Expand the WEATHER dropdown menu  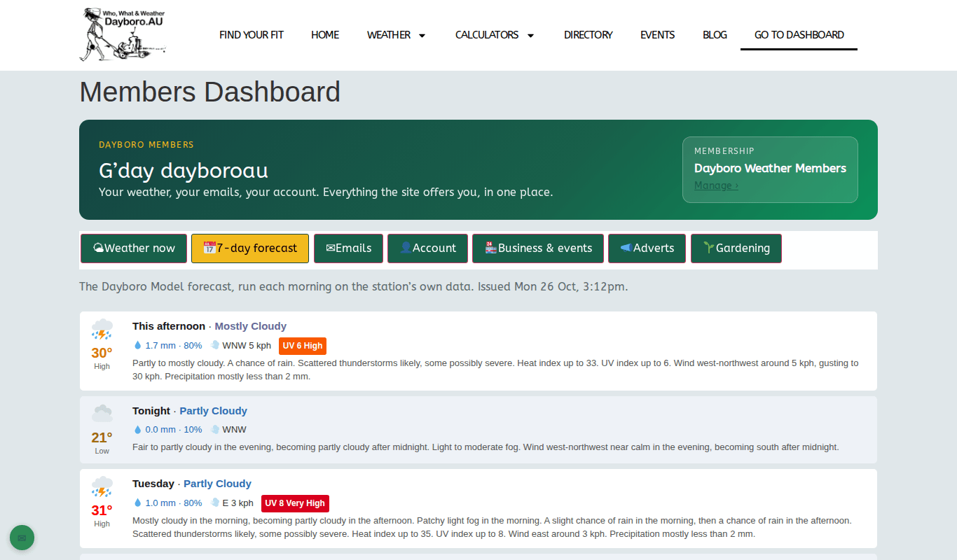(x=397, y=35)
